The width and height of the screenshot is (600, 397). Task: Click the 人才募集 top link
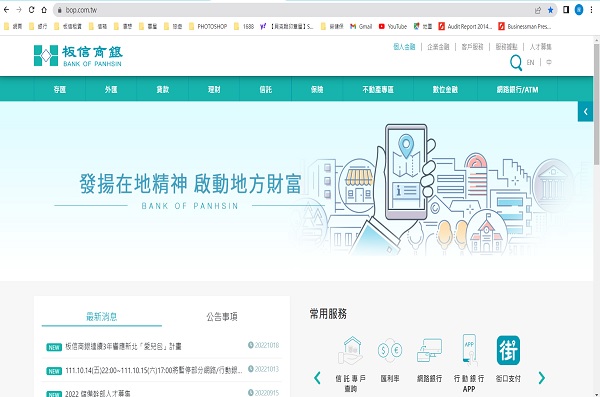(x=540, y=47)
